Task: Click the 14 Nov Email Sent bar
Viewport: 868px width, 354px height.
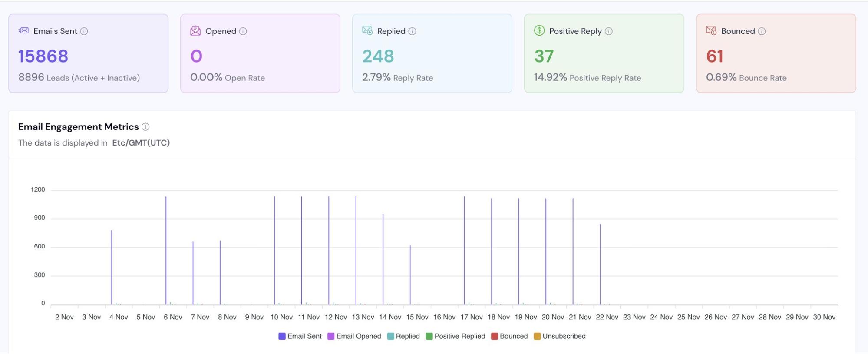Action: pos(383,259)
